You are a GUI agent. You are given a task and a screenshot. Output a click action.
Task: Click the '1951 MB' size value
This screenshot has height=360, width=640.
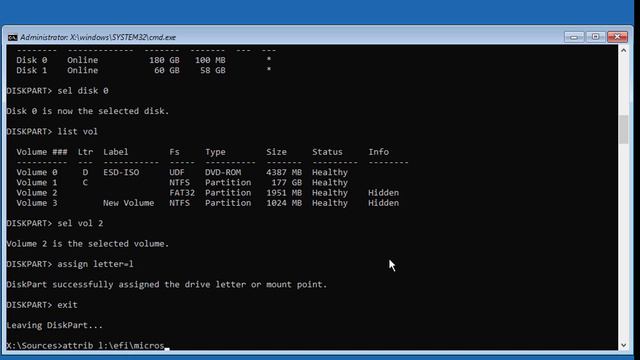point(284,193)
